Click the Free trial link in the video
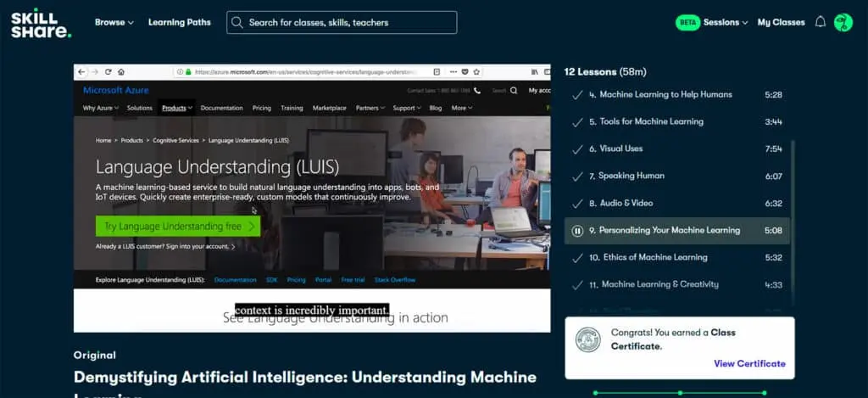The height and width of the screenshot is (398, 868). point(353,280)
